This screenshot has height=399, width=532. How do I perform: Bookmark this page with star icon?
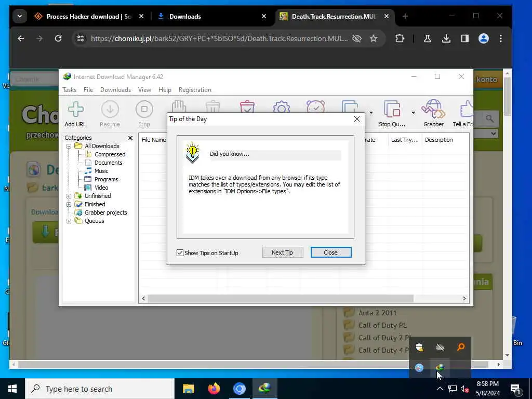click(x=374, y=38)
